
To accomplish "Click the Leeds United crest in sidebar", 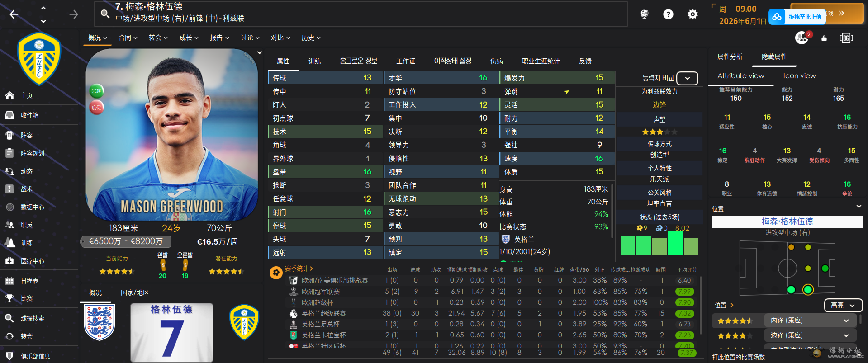I will pos(39,59).
